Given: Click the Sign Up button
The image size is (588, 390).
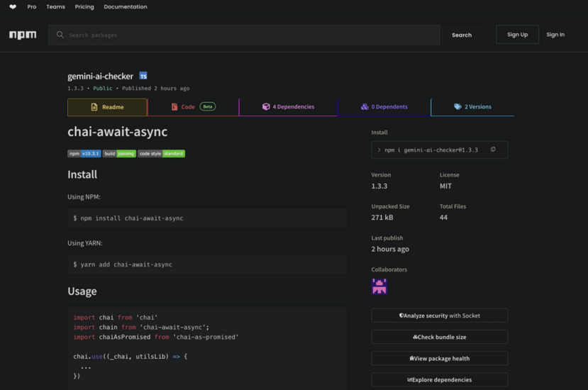Looking at the screenshot, I should (517, 35).
